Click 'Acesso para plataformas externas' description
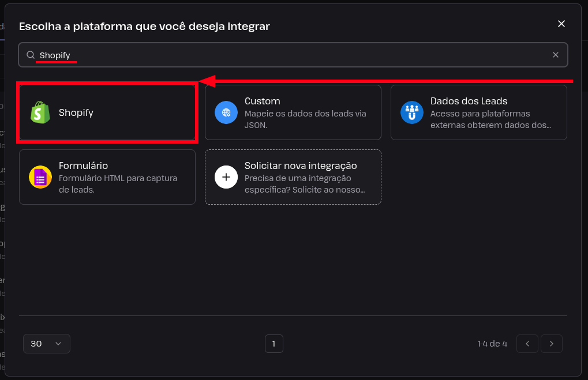The image size is (588, 380). [x=490, y=119]
